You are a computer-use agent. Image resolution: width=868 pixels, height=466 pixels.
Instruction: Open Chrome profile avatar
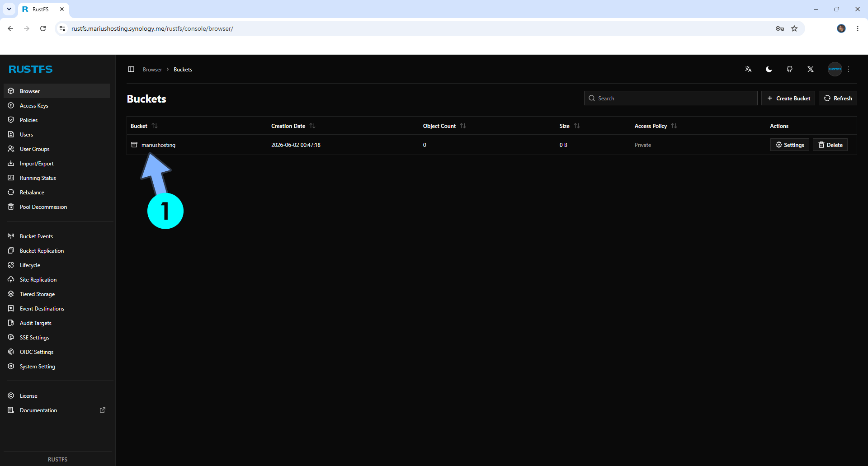pos(841,28)
